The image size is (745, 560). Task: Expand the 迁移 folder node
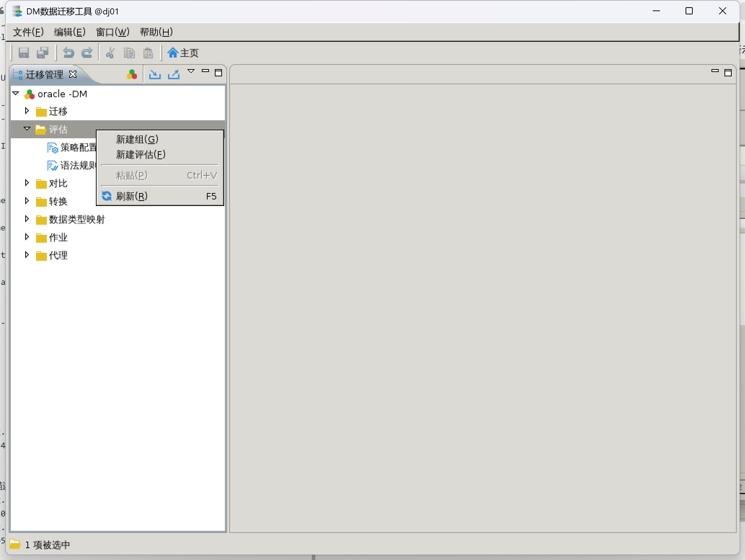(x=27, y=111)
